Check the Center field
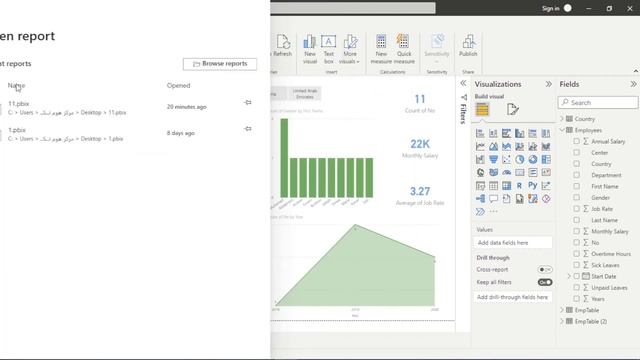 click(x=576, y=152)
